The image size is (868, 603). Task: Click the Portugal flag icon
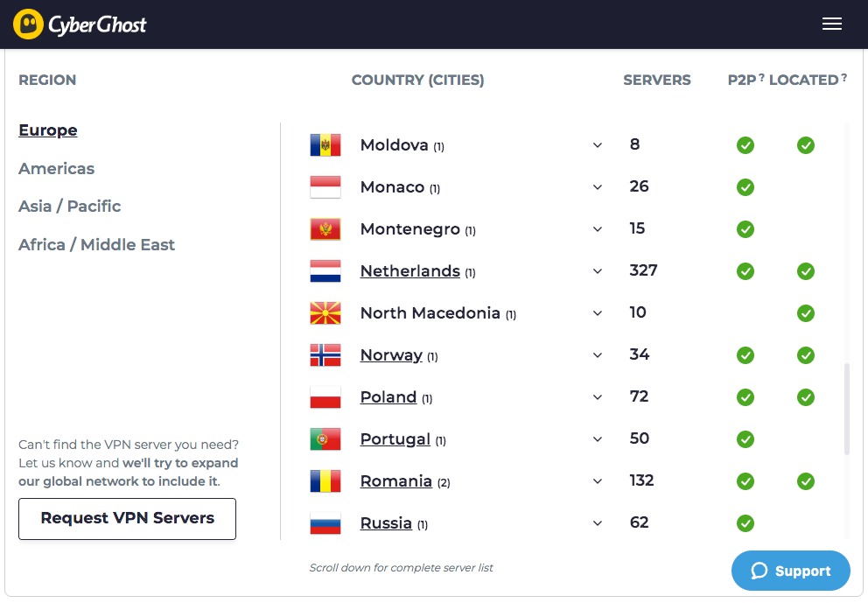325,439
